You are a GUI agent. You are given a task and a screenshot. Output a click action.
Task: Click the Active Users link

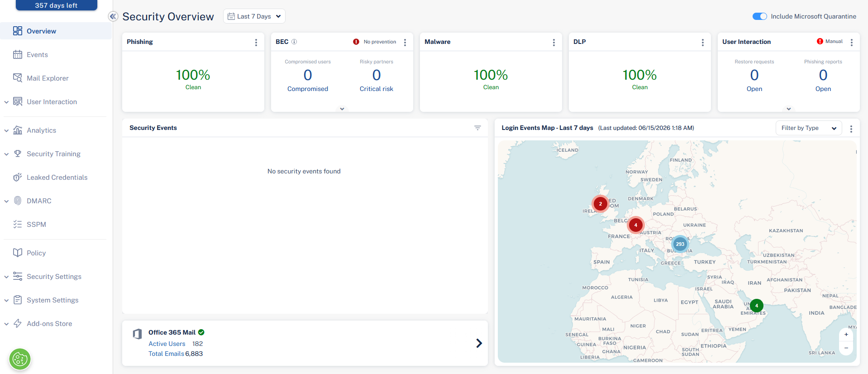pos(167,344)
